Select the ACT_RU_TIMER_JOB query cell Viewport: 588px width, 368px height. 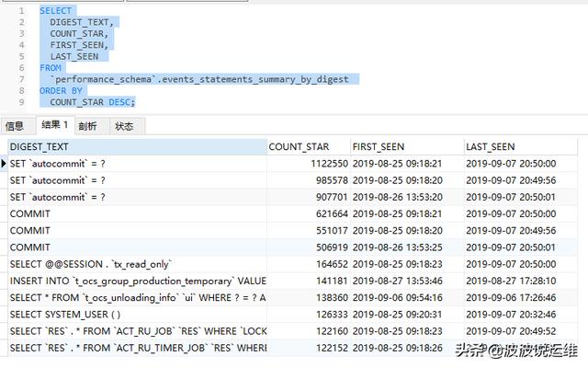click(x=137, y=348)
